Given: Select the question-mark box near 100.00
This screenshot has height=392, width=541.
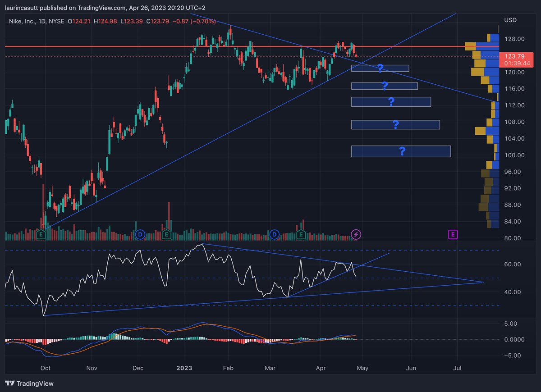Looking at the screenshot, I should click(x=401, y=151).
